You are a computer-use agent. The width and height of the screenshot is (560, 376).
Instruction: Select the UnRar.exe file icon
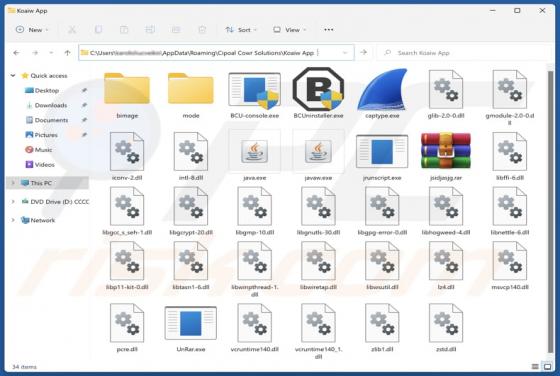point(190,323)
